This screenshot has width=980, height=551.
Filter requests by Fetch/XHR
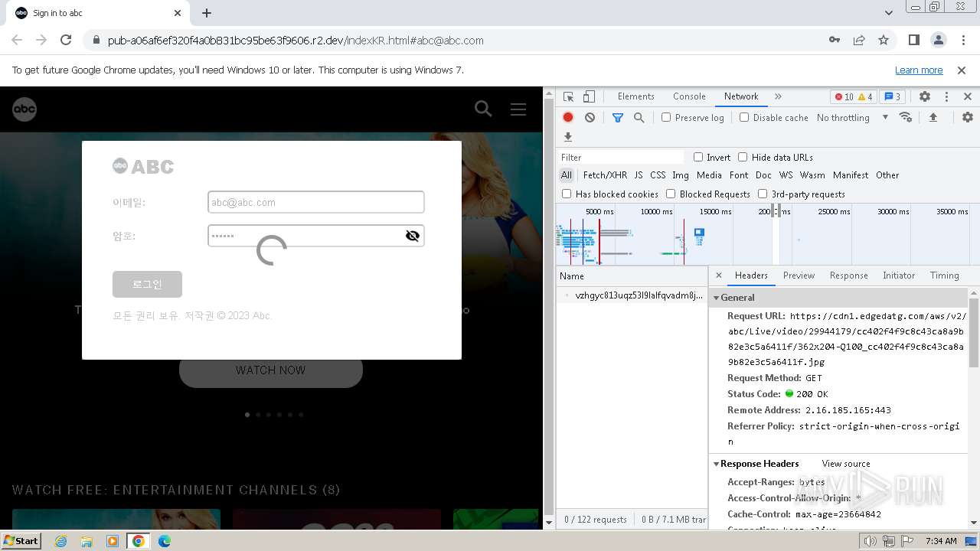click(605, 175)
